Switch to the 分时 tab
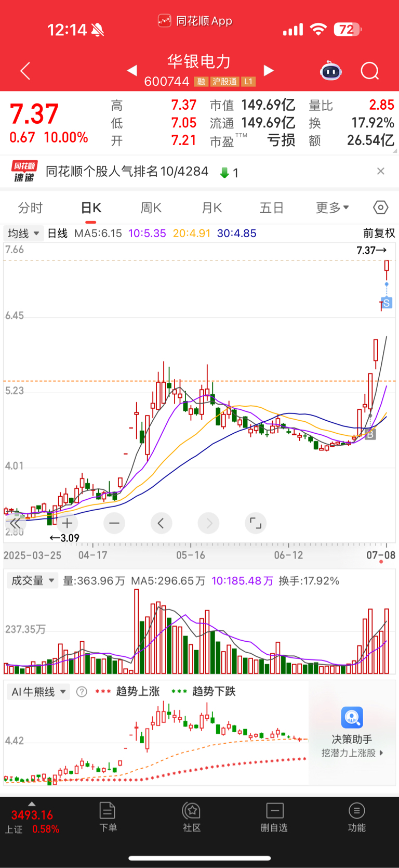Image resolution: width=399 pixels, height=868 pixels. pyautogui.click(x=30, y=208)
